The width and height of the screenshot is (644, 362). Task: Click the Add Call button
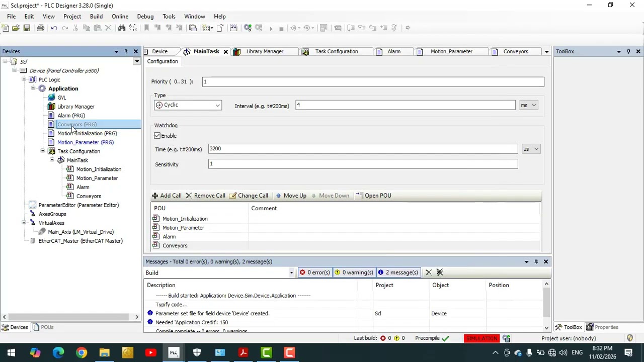[x=167, y=196]
